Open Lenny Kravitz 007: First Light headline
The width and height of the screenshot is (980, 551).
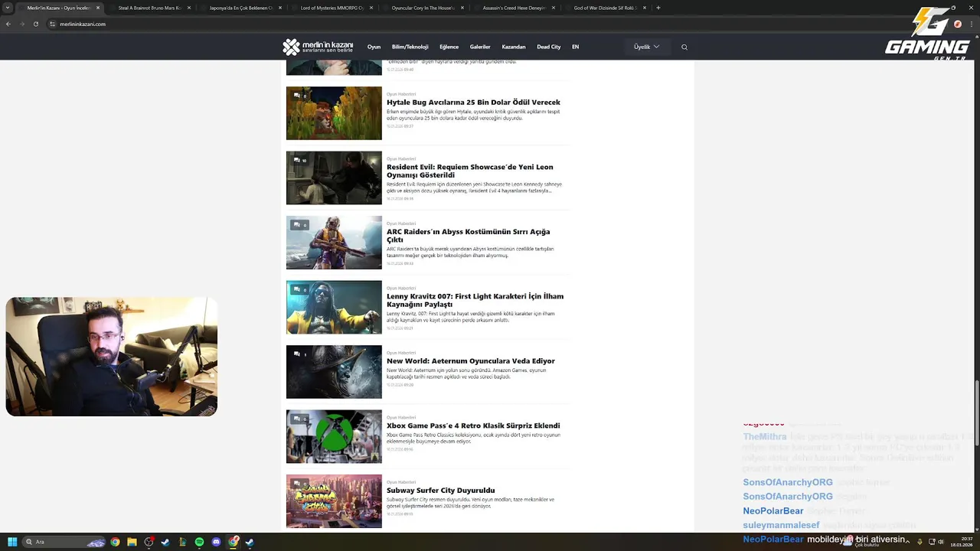[x=475, y=300]
